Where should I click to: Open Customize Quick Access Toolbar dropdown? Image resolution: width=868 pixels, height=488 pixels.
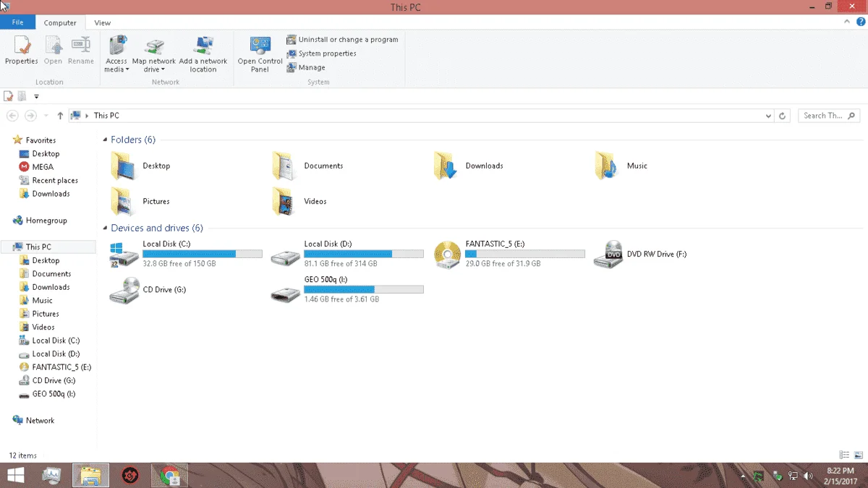(x=36, y=96)
